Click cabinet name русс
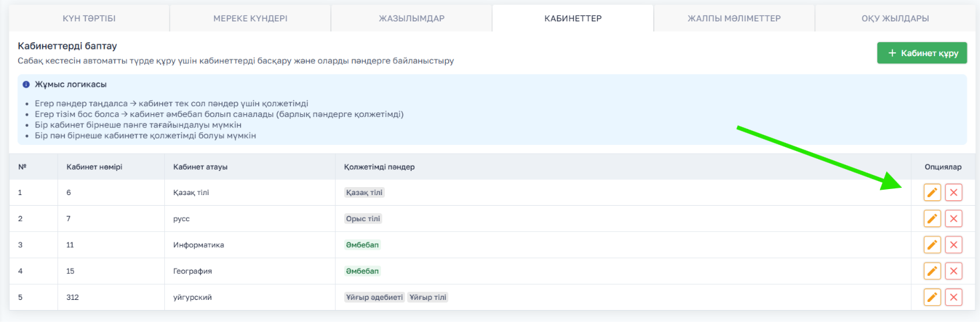The image size is (980, 322). [x=182, y=218]
